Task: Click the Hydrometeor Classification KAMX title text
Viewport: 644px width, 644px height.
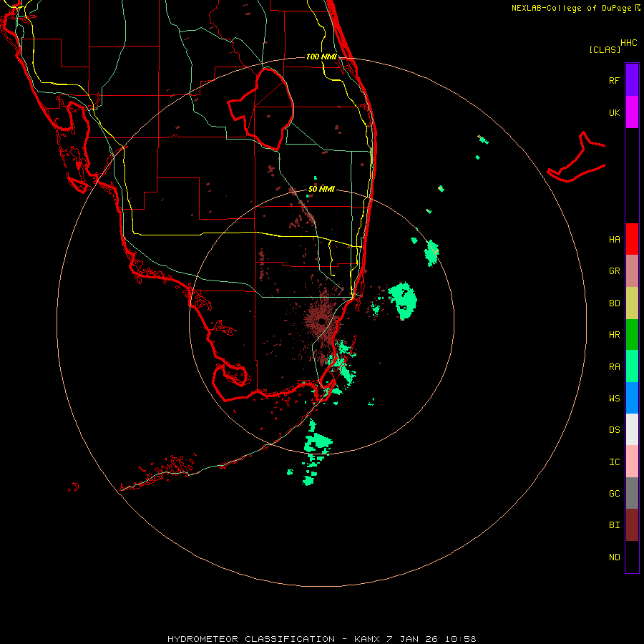Action: [321, 639]
